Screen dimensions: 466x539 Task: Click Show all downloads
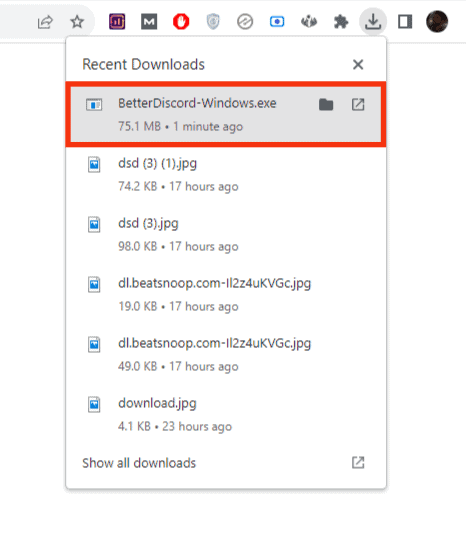pyautogui.click(x=139, y=463)
